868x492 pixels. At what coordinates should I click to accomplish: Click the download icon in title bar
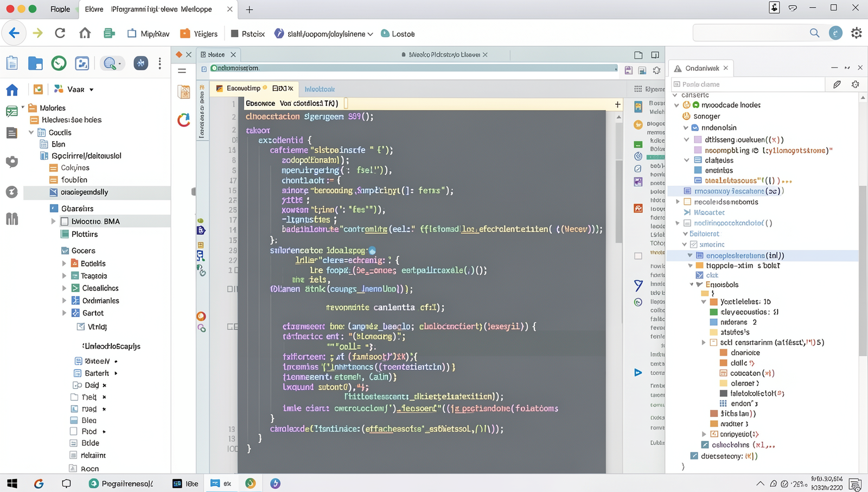774,8
